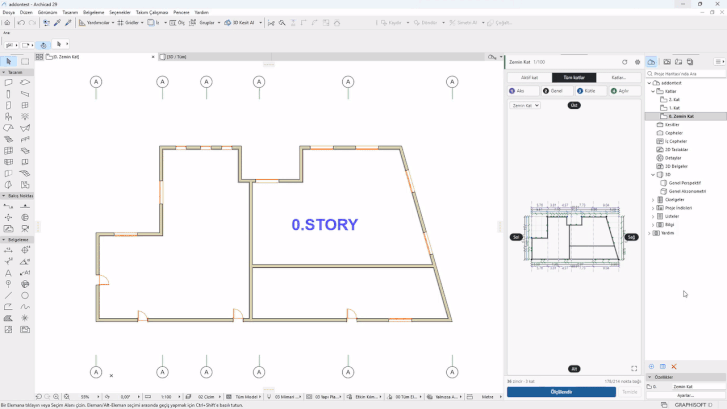Select the Arrow tool in the toolbox
727x409 pixels.
[x=9, y=61]
